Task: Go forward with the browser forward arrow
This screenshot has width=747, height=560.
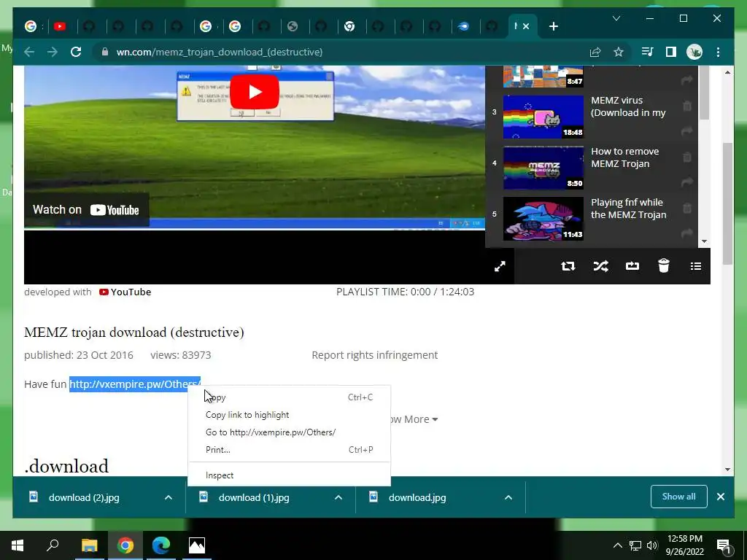Action: (x=53, y=52)
